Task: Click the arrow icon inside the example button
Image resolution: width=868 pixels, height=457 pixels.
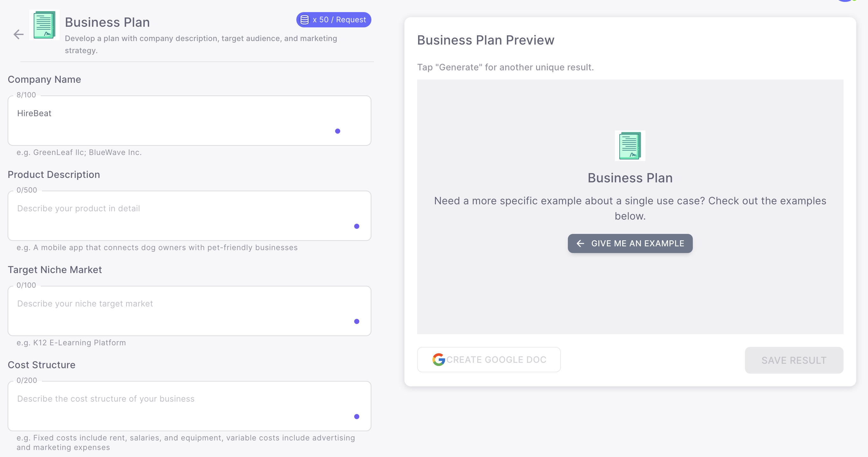Action: click(x=580, y=243)
